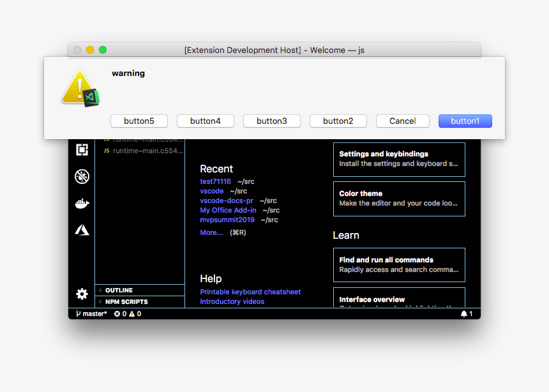The height and width of the screenshot is (392, 549).
Task: Choose button3 in the warning dialog
Action: 272,121
